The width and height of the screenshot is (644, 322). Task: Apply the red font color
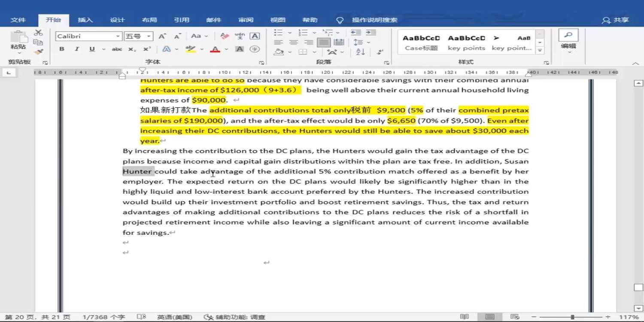point(215,49)
